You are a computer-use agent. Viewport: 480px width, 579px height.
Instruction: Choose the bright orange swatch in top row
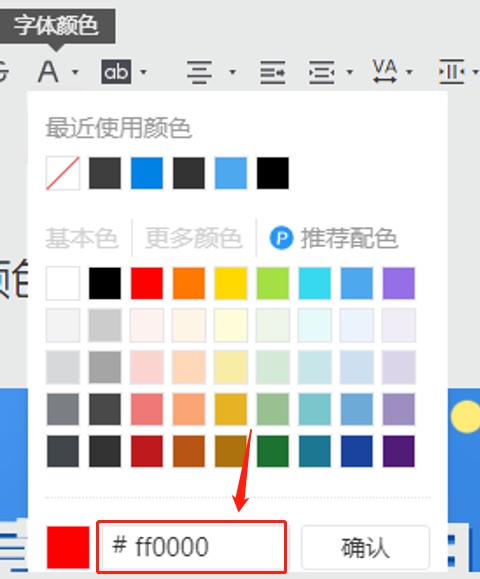189,283
